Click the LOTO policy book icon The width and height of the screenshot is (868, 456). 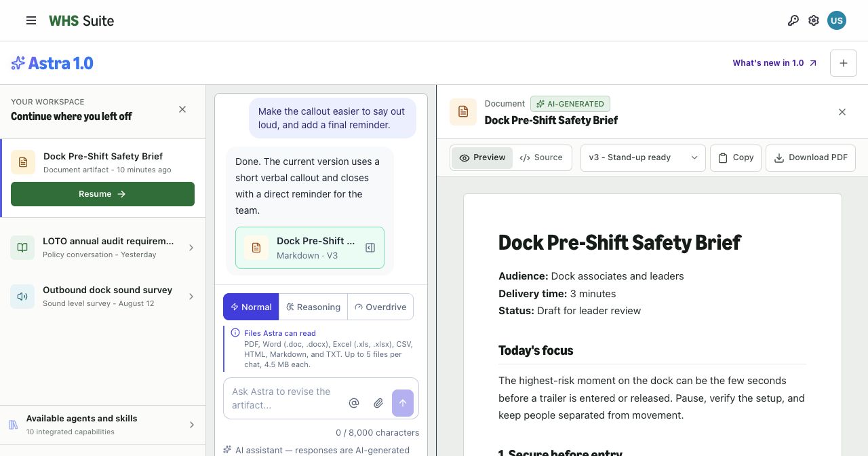click(x=22, y=247)
